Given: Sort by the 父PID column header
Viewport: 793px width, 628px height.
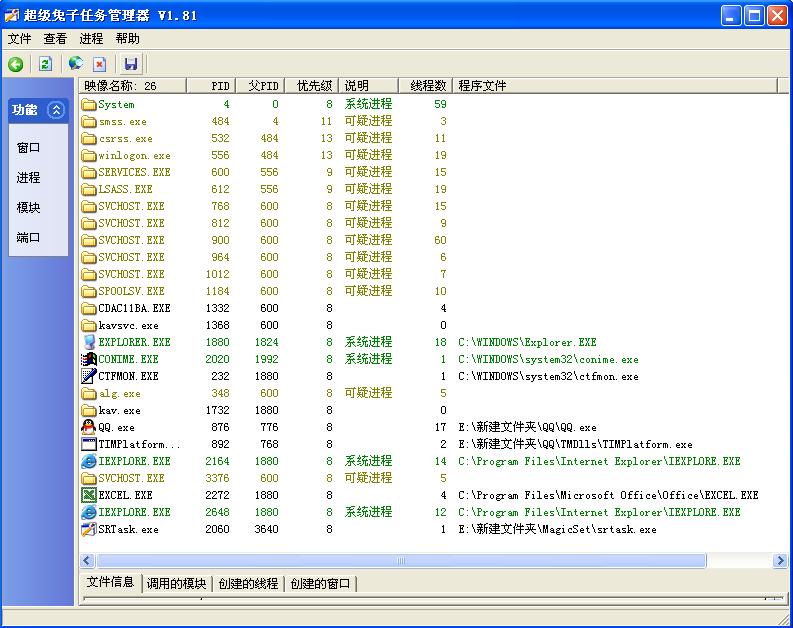Looking at the screenshot, I should [260, 86].
